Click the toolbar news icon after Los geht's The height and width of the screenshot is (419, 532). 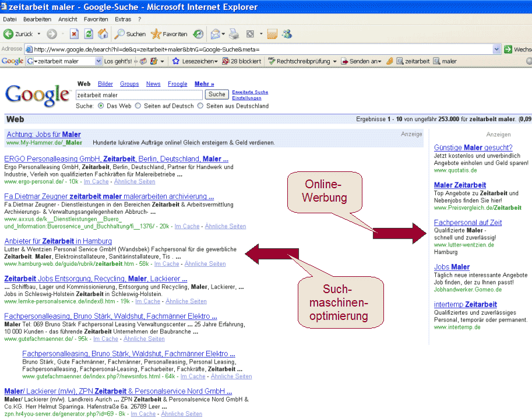(143, 61)
